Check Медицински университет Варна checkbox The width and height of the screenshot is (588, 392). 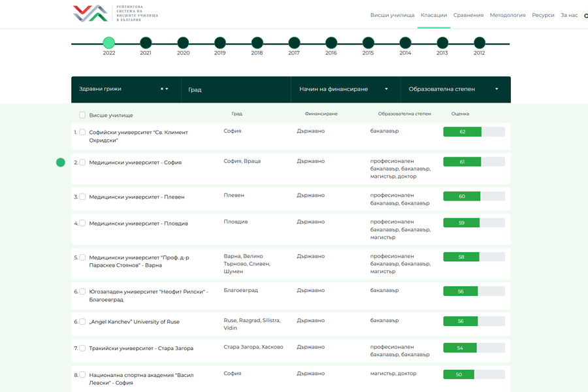tap(82, 257)
